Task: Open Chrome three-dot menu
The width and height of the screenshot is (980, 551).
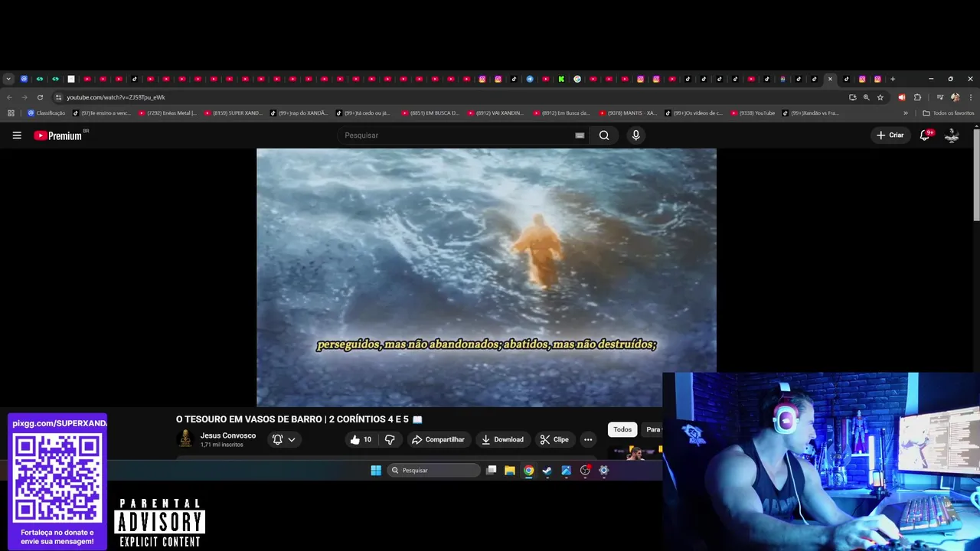Action: pyautogui.click(x=971, y=97)
